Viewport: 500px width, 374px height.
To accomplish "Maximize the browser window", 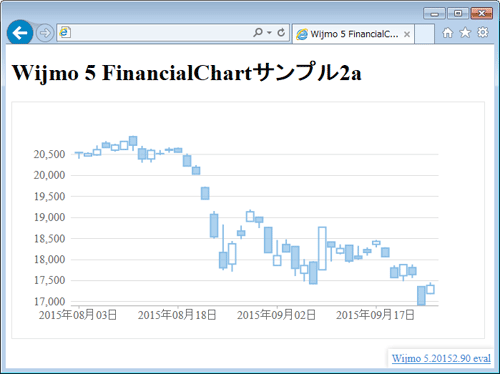I will pyautogui.click(x=458, y=14).
